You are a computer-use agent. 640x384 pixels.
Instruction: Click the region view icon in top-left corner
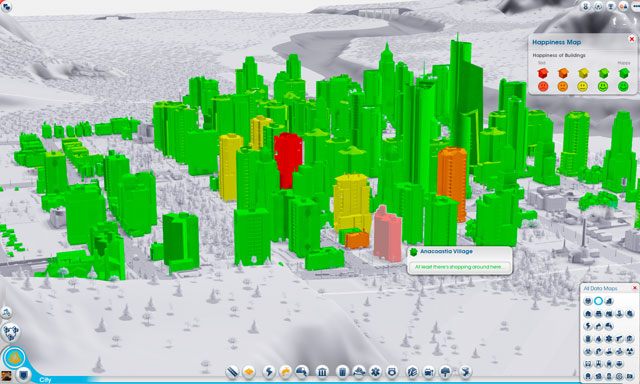tap(6, 6)
